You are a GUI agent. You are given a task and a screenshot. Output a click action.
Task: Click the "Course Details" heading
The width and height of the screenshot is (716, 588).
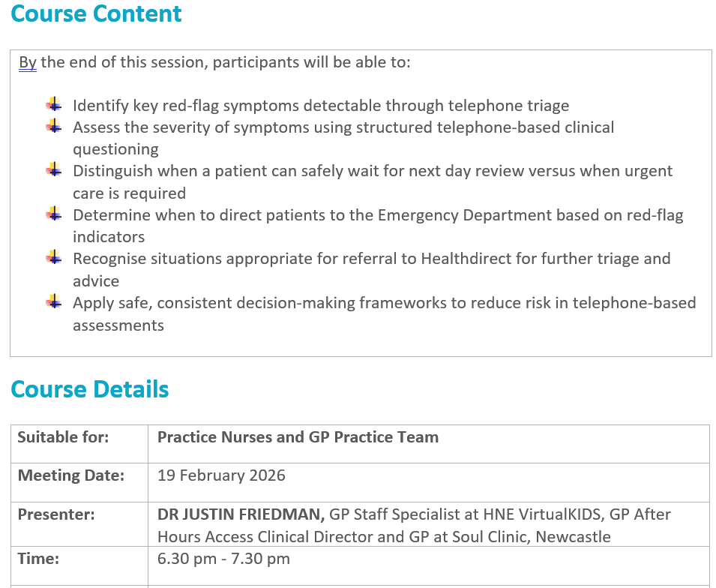pos(90,390)
